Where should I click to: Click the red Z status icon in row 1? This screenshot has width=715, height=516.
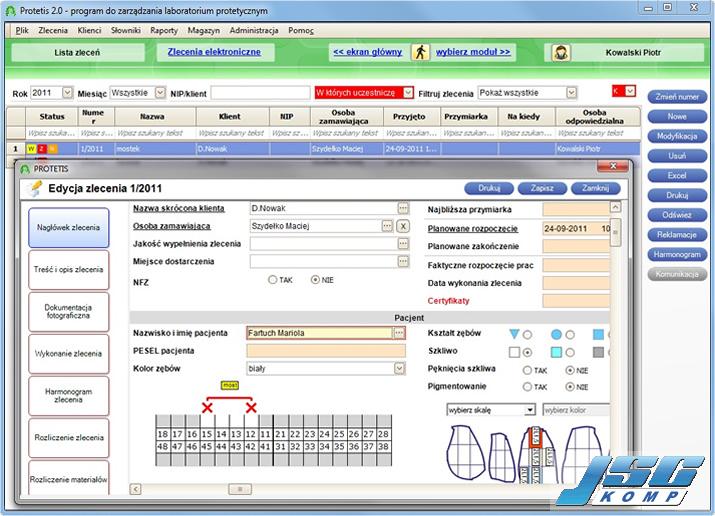(41, 149)
